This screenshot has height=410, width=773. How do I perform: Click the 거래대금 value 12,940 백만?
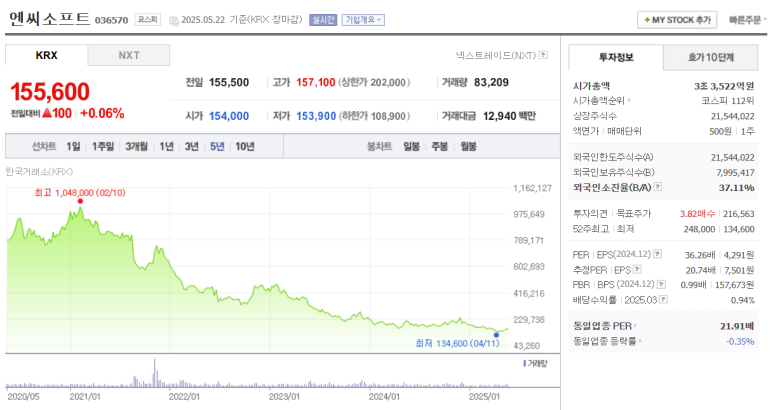pyautogui.click(x=509, y=116)
